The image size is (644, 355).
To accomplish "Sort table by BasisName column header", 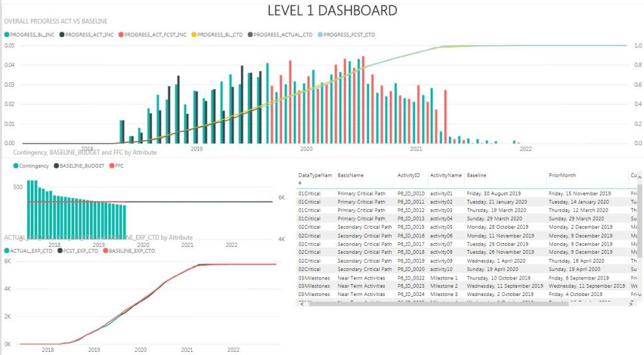I will click(350, 175).
